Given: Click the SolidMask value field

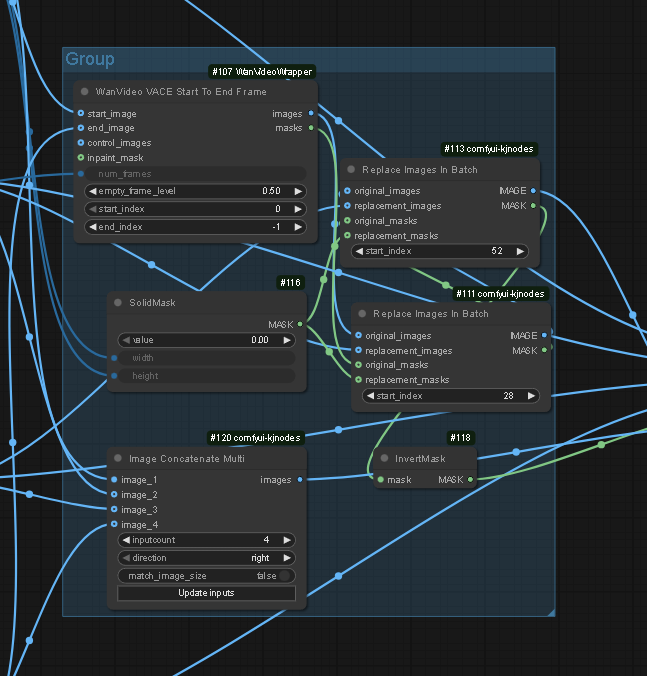Looking at the screenshot, I should click(x=206, y=340).
